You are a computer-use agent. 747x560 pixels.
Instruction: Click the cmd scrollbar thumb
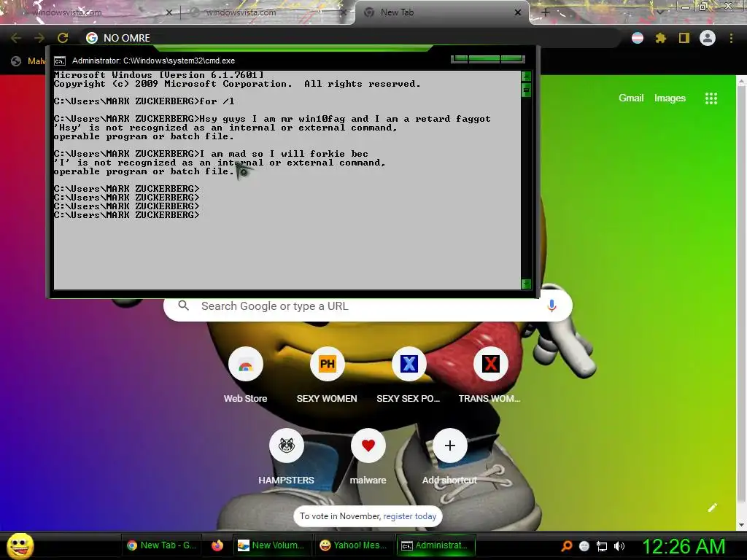click(526, 90)
